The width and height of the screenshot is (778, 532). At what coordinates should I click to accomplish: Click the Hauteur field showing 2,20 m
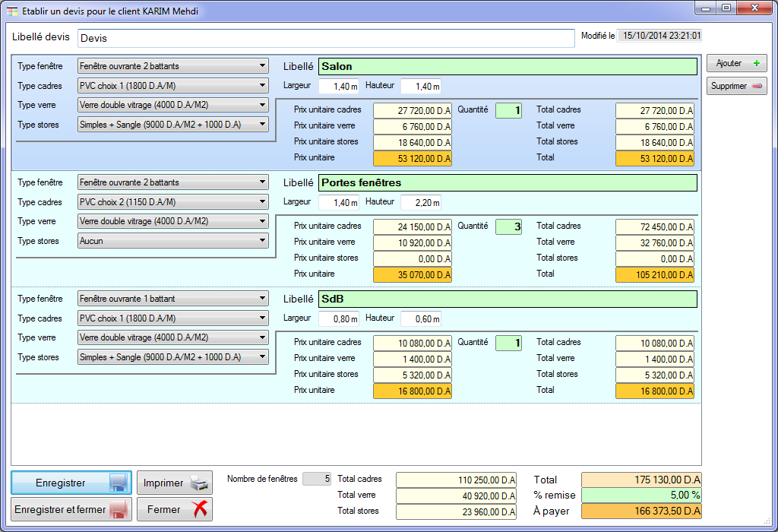pyautogui.click(x=420, y=202)
